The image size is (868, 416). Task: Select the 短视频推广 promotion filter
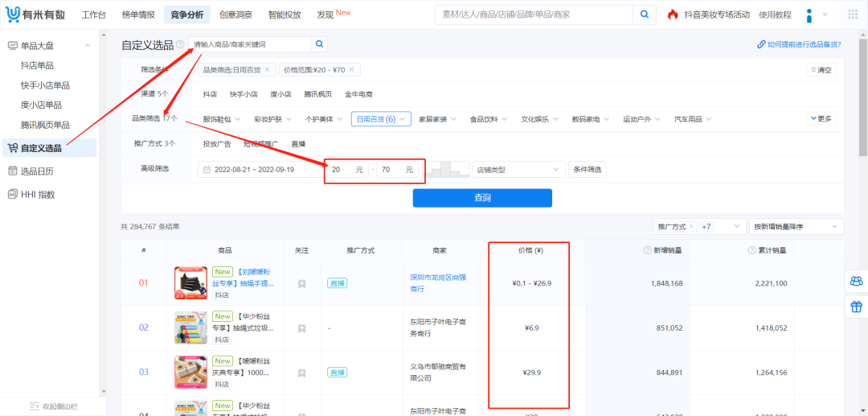click(260, 144)
